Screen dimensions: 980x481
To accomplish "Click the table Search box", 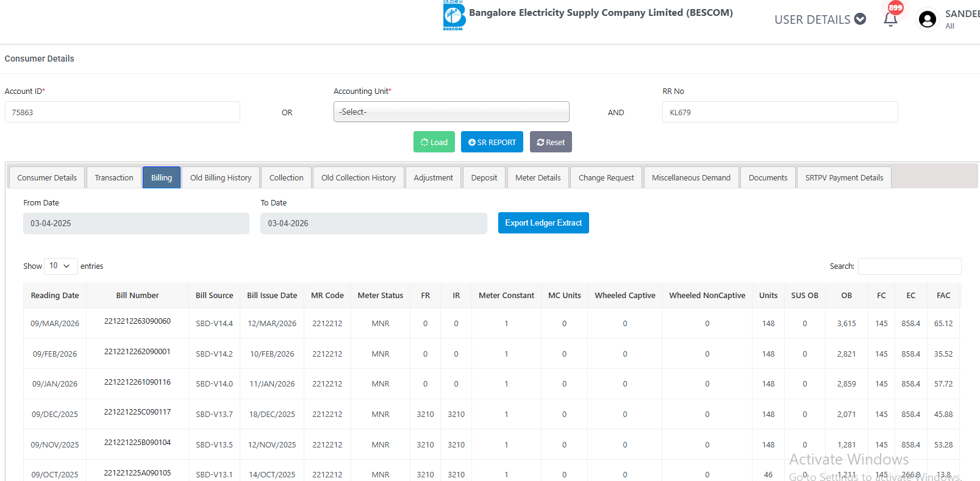I will pyautogui.click(x=909, y=266).
